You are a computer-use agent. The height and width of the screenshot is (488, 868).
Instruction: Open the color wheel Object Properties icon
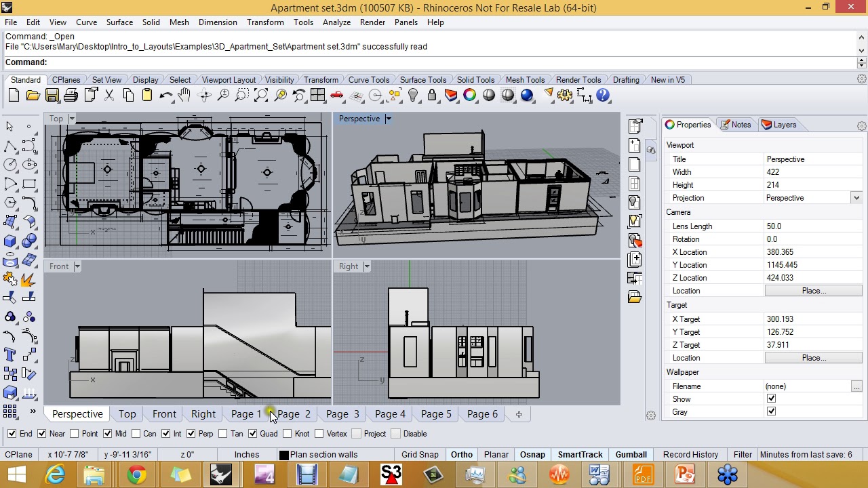pyautogui.click(x=470, y=96)
